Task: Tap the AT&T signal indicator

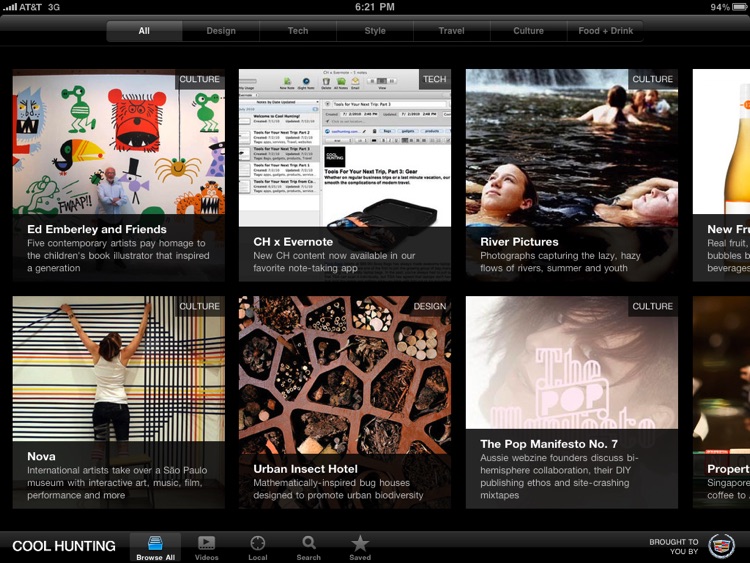Action: (31, 7)
